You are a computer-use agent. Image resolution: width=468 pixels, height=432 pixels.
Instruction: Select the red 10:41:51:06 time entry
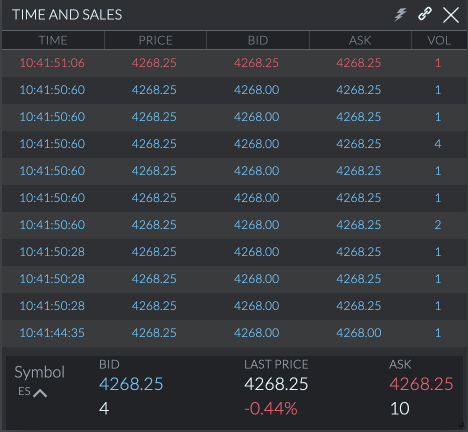coord(52,63)
